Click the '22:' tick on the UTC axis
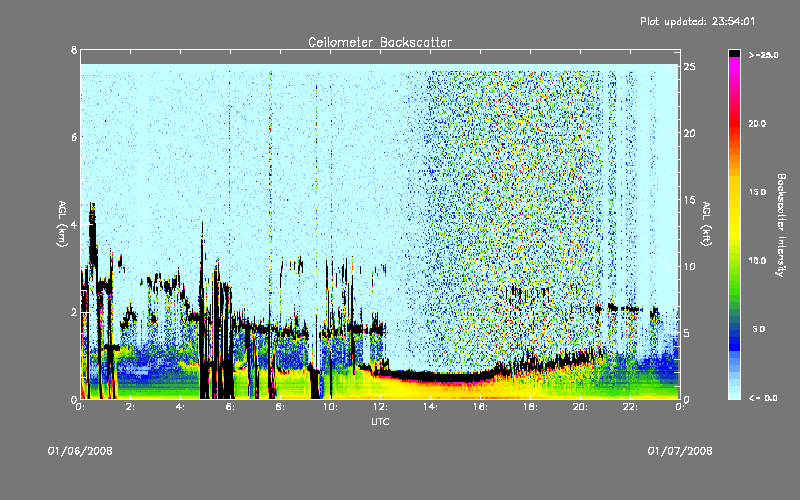800x500 pixels. pos(630,407)
